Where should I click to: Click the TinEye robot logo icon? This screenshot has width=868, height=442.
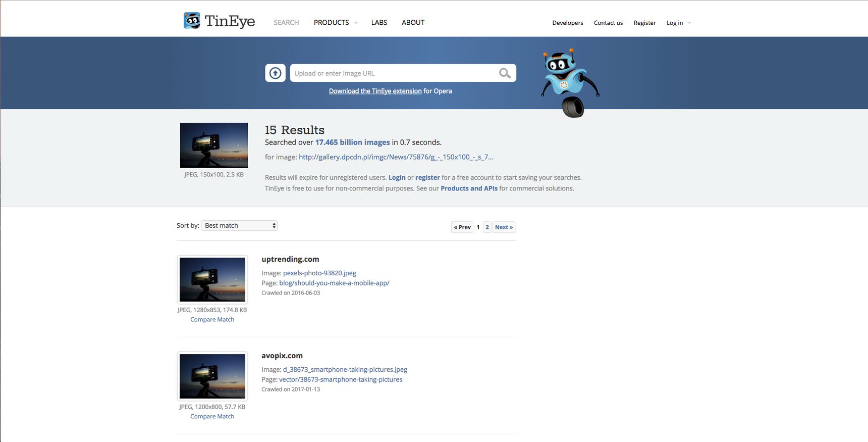tap(192, 21)
